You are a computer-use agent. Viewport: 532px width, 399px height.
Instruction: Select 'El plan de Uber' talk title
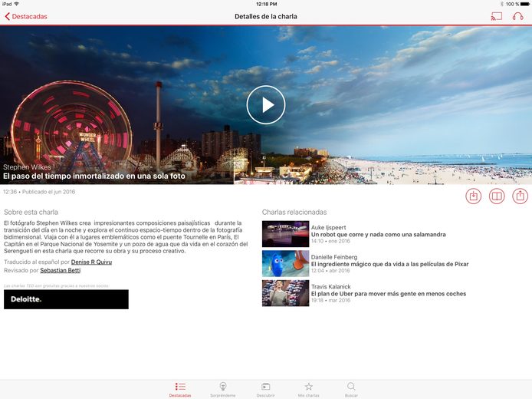point(389,294)
